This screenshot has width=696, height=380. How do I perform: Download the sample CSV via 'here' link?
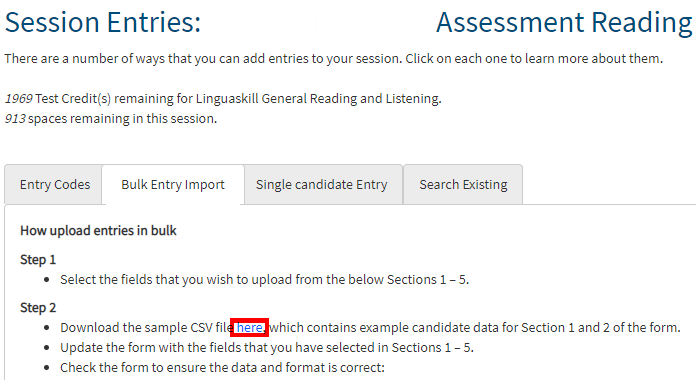249,328
